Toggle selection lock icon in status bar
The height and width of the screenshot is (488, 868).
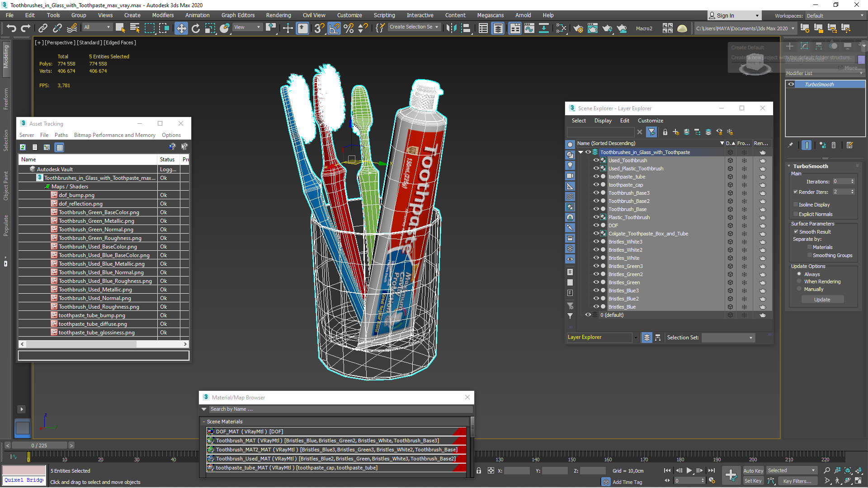click(x=479, y=470)
